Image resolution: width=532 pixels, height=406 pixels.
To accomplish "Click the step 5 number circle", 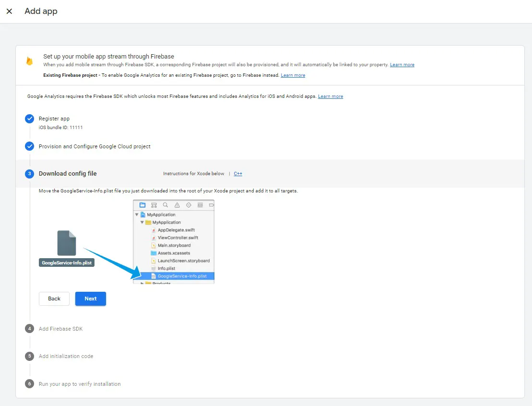I will 30,356.
